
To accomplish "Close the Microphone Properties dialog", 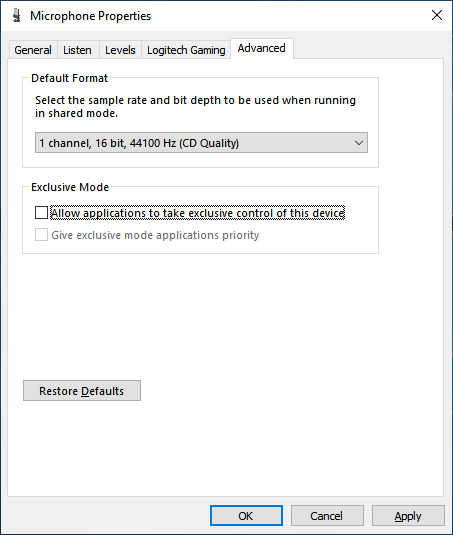I will [x=437, y=15].
